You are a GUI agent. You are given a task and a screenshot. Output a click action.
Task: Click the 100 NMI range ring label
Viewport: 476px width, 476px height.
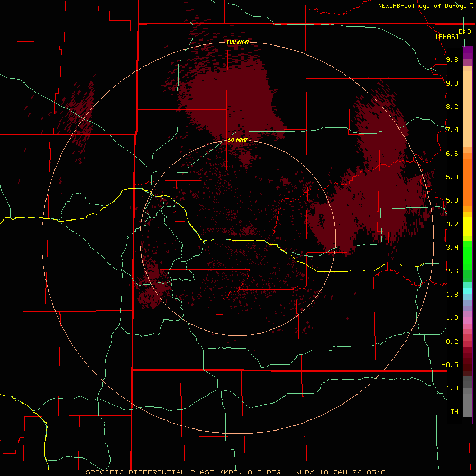(x=237, y=42)
